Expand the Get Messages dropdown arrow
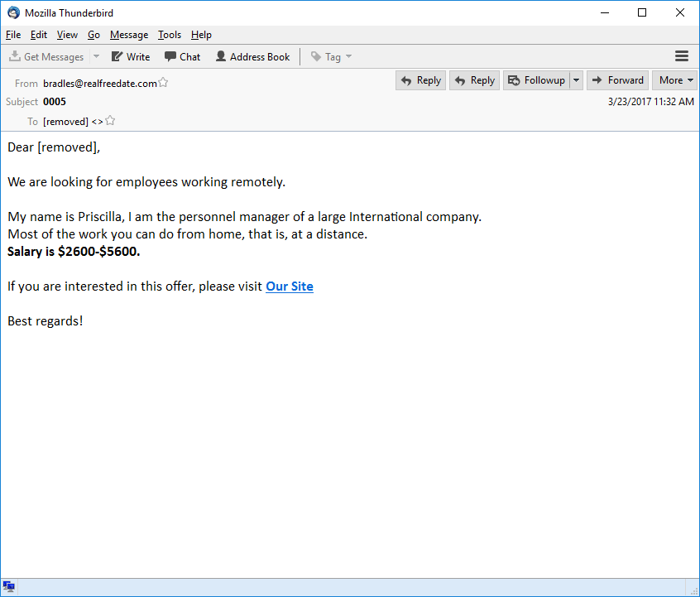This screenshot has width=700, height=597. 96,57
